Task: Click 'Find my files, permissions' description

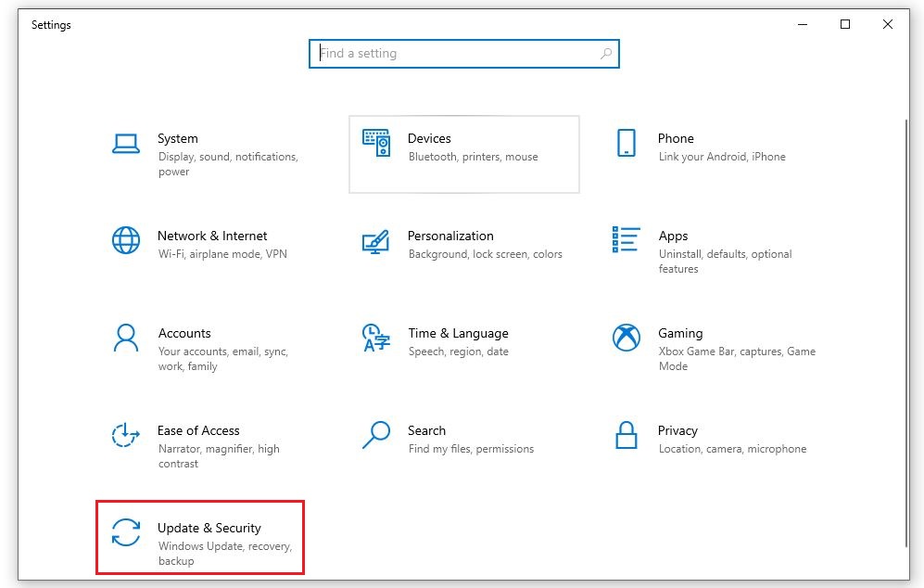Action: 471,449
